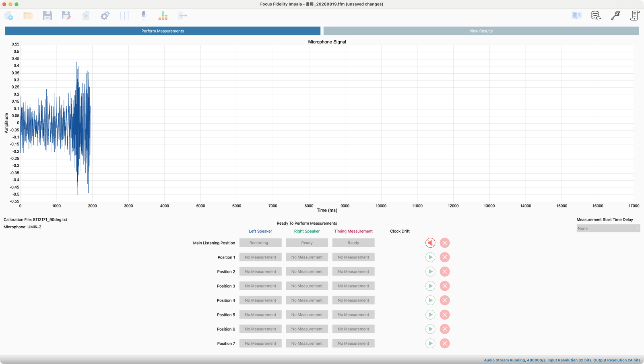The image size is (644, 364).
Task: Open settings via the gear icon
Action: click(x=105, y=16)
